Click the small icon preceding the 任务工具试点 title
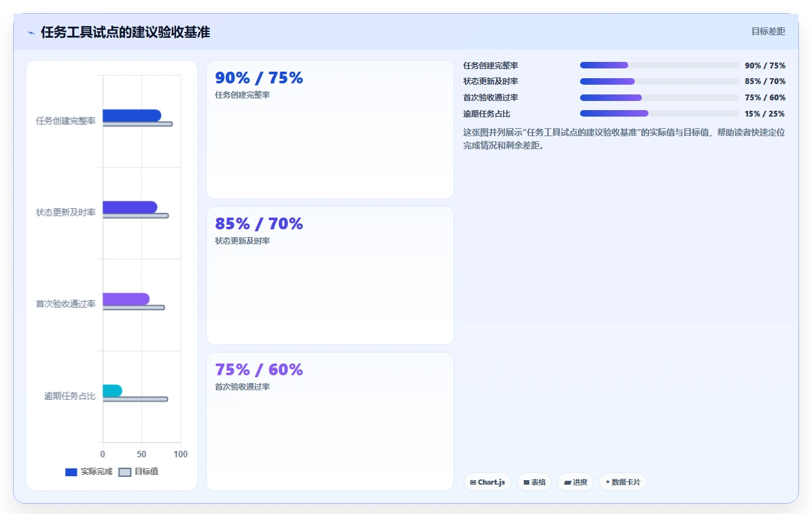 click(31, 33)
